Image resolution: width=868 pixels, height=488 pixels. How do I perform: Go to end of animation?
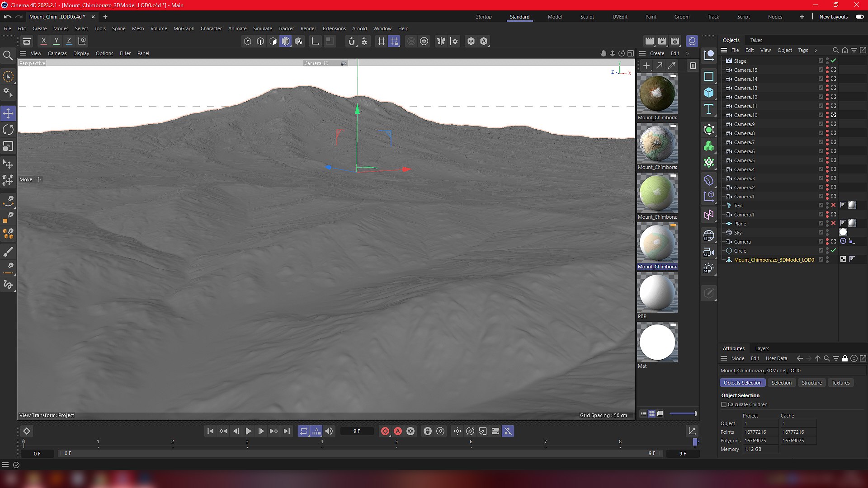point(287,431)
